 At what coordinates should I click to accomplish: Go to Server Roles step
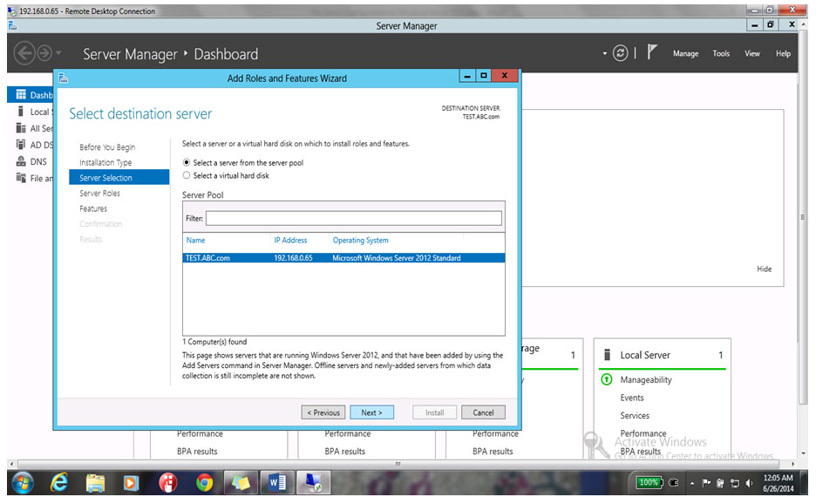tap(100, 194)
